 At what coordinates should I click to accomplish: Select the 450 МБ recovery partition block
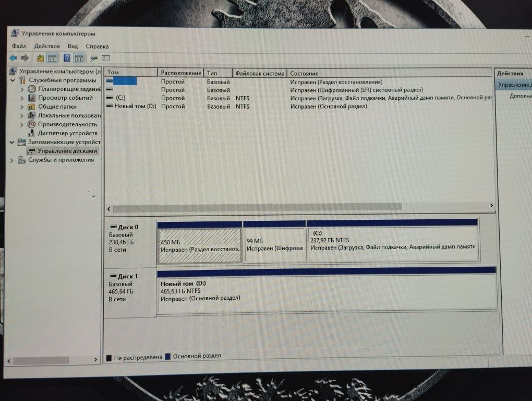pos(199,245)
